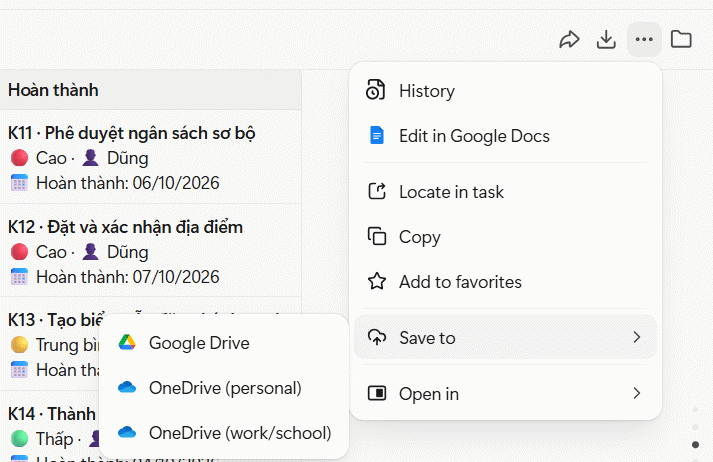The image size is (713, 462).
Task: Expand the Save to submenu chevron
Action: point(637,337)
